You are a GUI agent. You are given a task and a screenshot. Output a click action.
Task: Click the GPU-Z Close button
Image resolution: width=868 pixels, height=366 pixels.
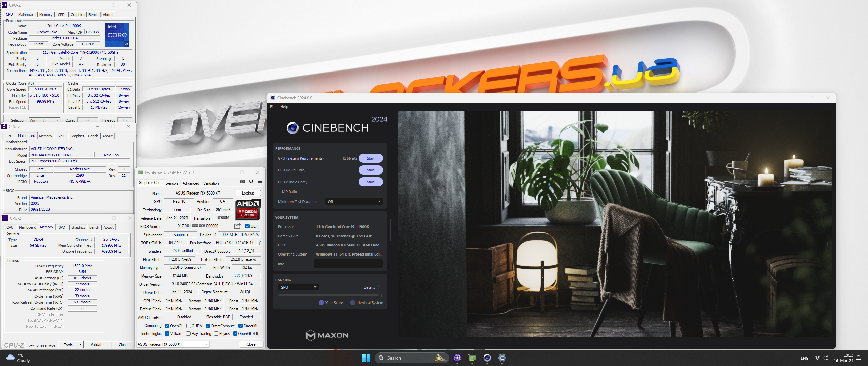251,344
